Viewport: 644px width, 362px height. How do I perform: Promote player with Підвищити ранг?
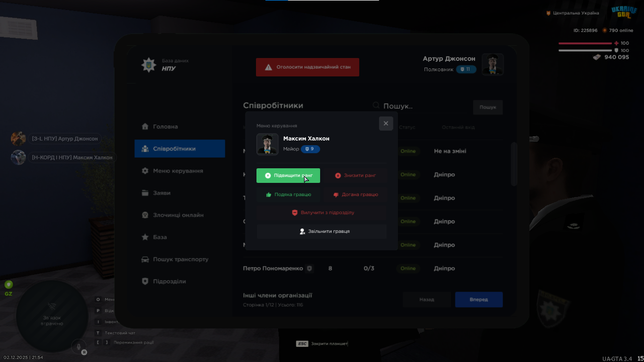point(288,175)
